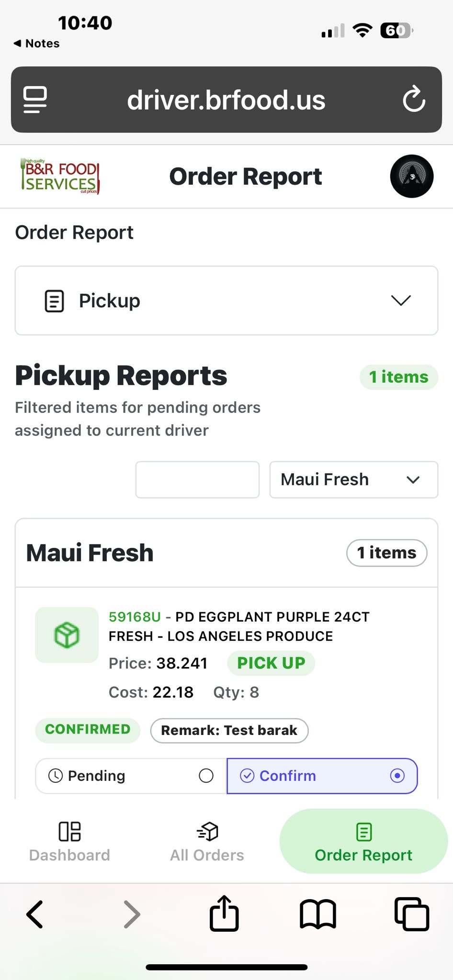Open Safari page settings icon

coord(35,100)
